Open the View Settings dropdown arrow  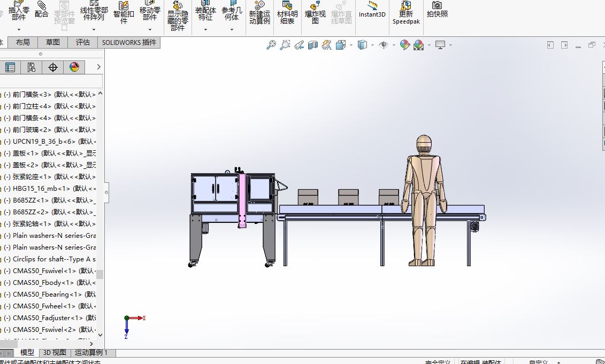(x=450, y=45)
